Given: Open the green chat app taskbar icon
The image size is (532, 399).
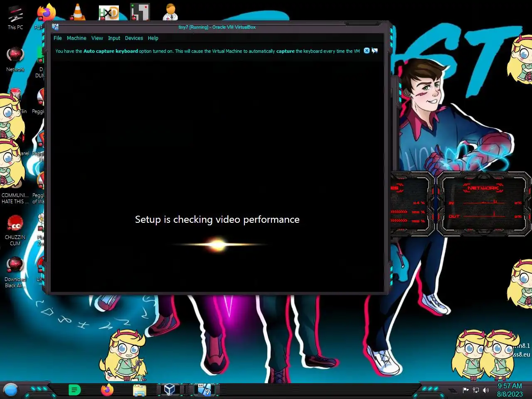Looking at the screenshot, I should click(74, 390).
